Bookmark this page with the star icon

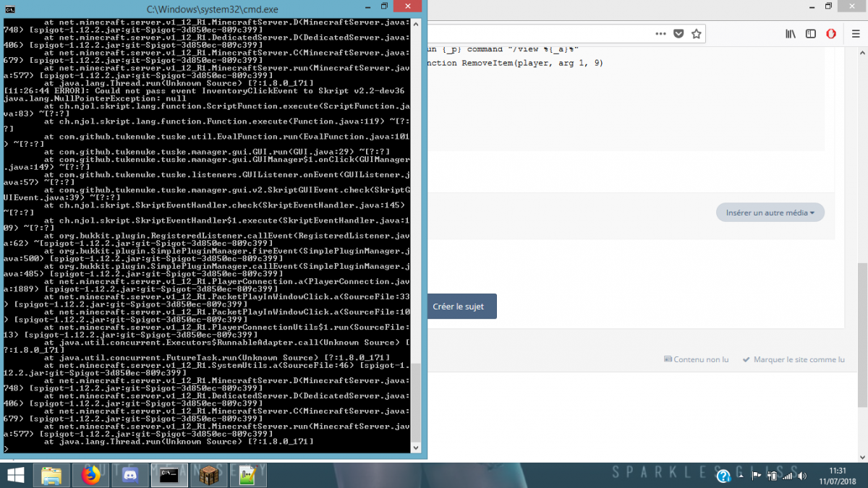point(696,34)
